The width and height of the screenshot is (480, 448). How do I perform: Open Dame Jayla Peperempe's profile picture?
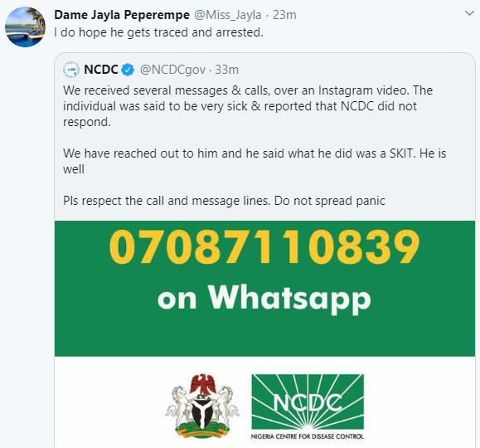pos(25,27)
